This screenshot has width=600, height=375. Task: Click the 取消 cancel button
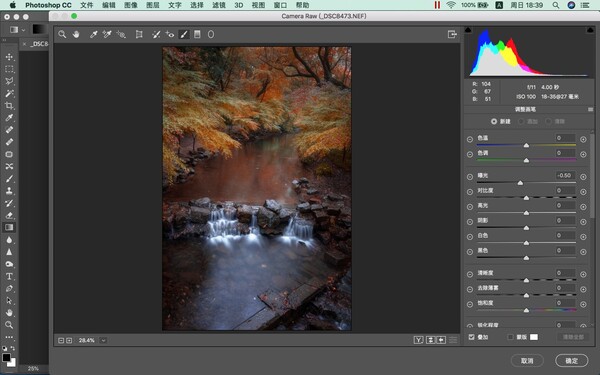point(527,360)
